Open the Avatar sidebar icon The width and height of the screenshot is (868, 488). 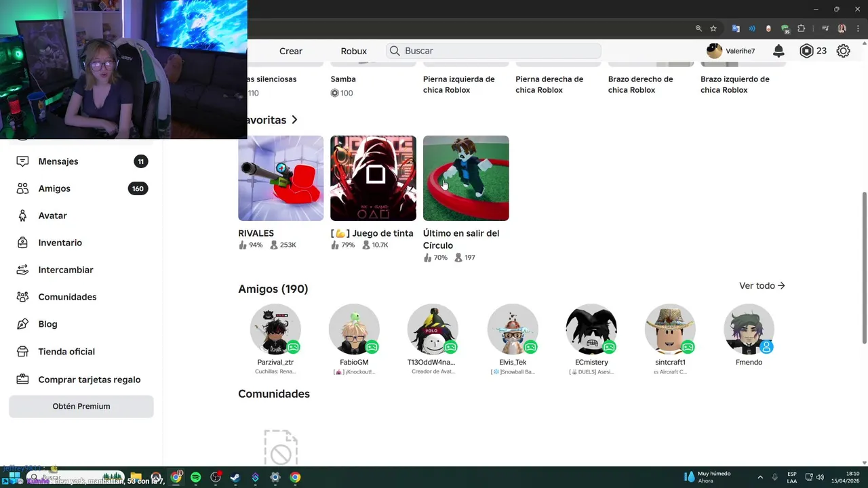tap(22, 216)
